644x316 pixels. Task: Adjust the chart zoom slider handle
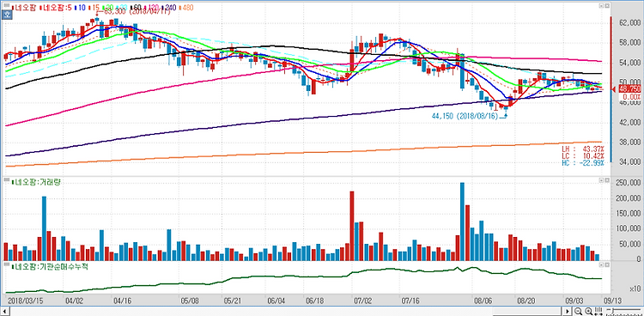tap(613, 310)
